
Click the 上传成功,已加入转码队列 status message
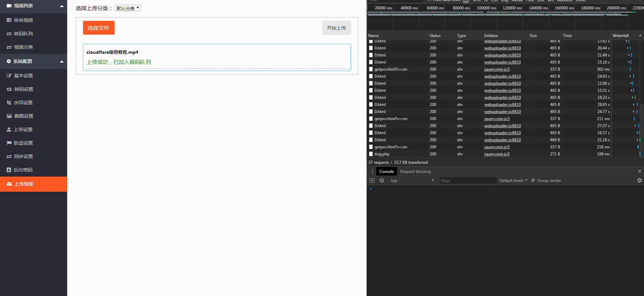[x=119, y=62]
